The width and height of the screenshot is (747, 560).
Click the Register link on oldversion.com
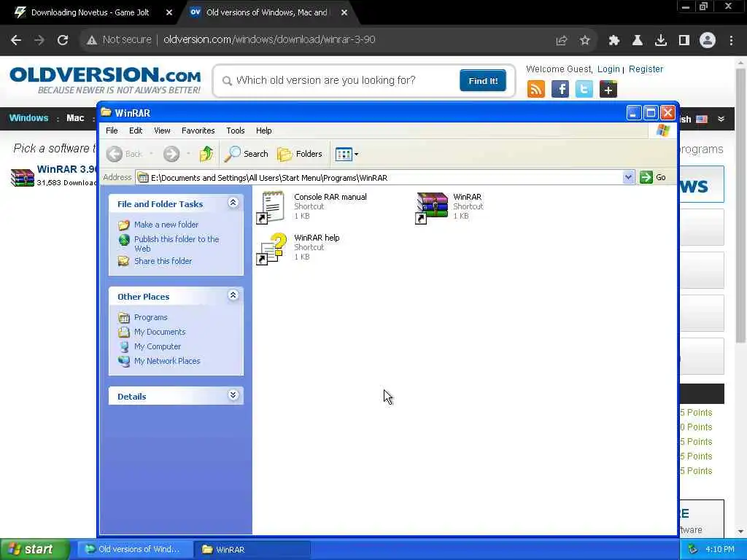pyautogui.click(x=646, y=69)
